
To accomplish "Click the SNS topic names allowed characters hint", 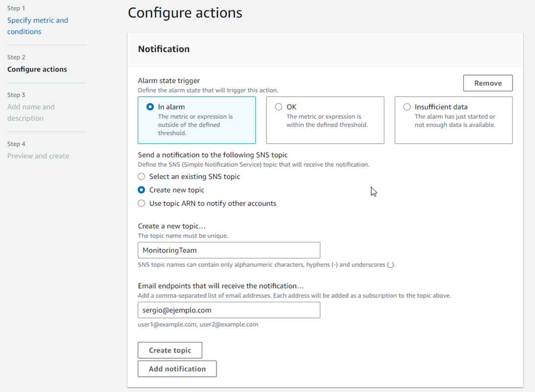I will click(x=267, y=264).
